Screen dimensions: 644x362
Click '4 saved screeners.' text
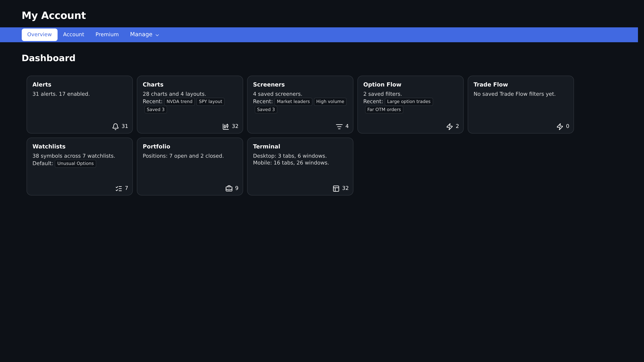[x=278, y=94]
